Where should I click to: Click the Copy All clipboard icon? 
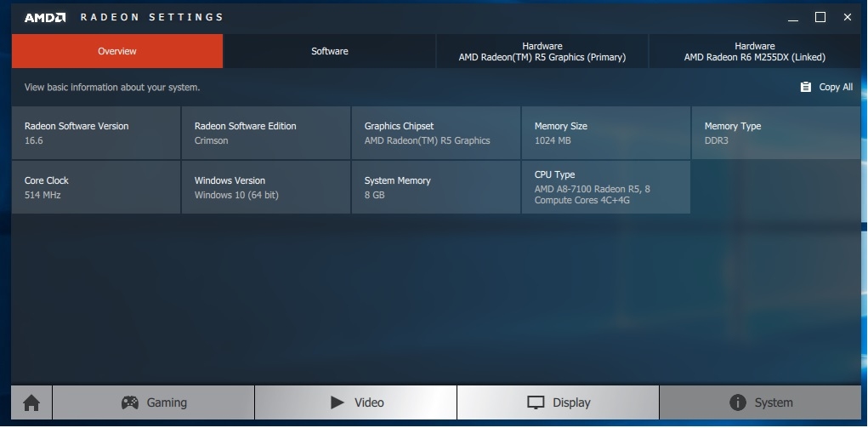pyautogui.click(x=805, y=87)
